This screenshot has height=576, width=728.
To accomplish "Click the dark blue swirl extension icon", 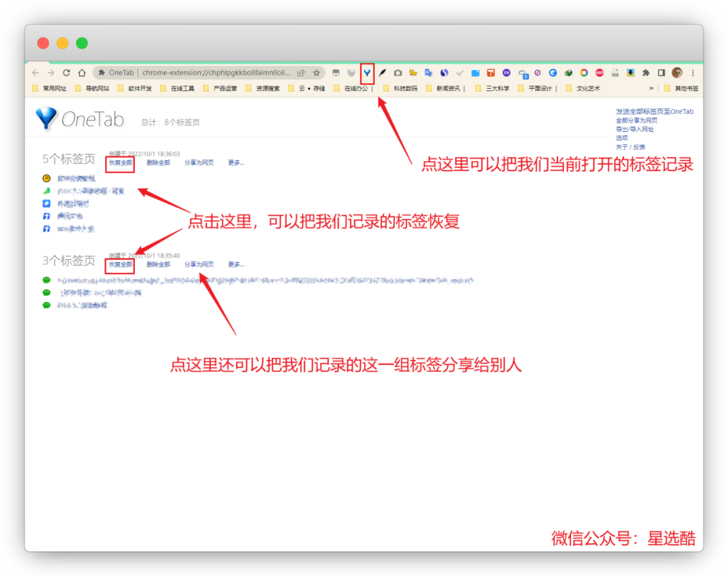I will (x=444, y=73).
